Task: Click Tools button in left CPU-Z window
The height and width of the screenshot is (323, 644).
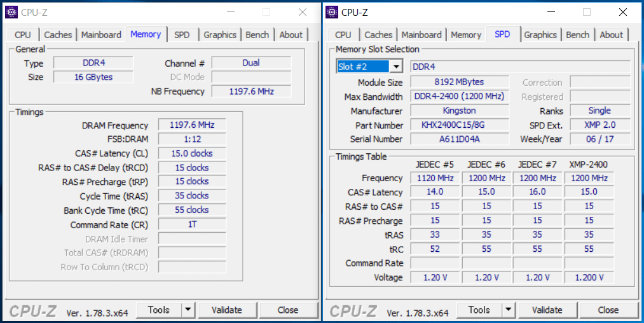Action: click(x=159, y=310)
